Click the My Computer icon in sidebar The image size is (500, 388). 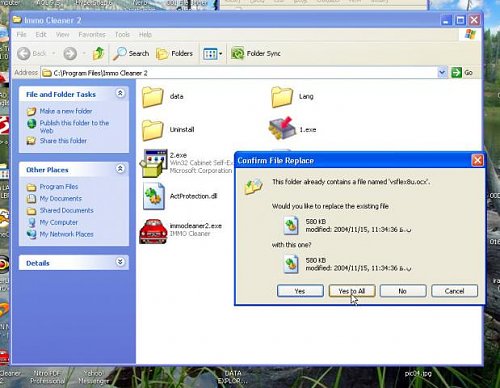click(x=32, y=223)
